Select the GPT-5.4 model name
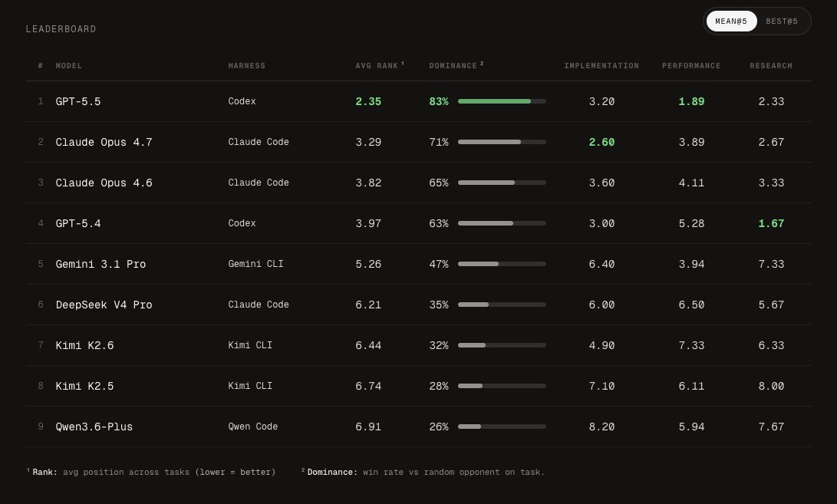The image size is (837, 504). (78, 223)
